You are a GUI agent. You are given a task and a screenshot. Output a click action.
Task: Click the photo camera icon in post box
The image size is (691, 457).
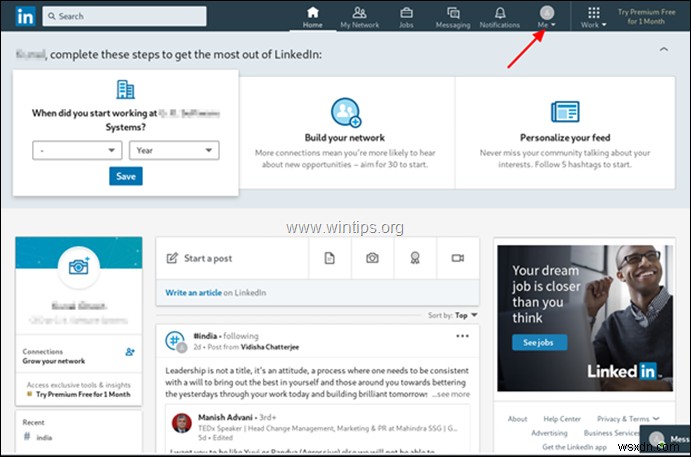pos(372,258)
